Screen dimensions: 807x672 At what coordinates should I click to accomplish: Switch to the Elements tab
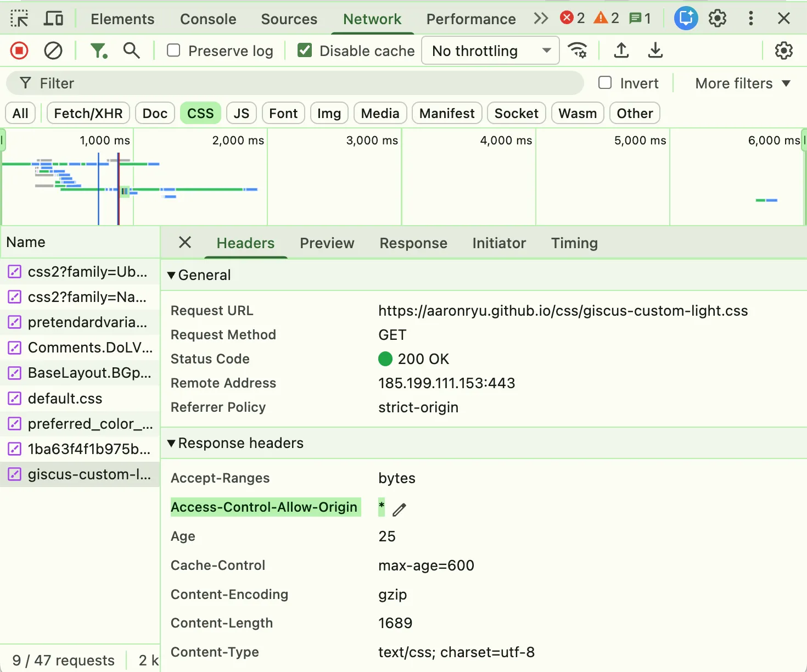pyautogui.click(x=122, y=19)
